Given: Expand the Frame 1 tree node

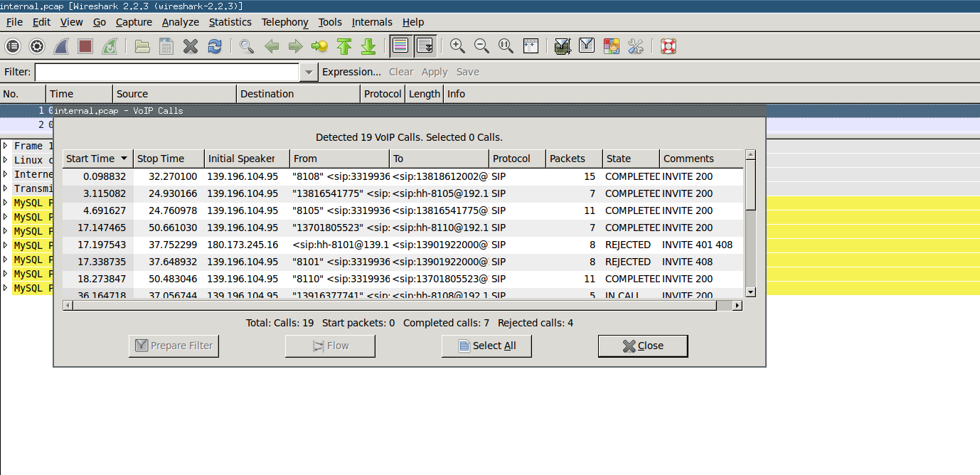Looking at the screenshot, I should 6,146.
